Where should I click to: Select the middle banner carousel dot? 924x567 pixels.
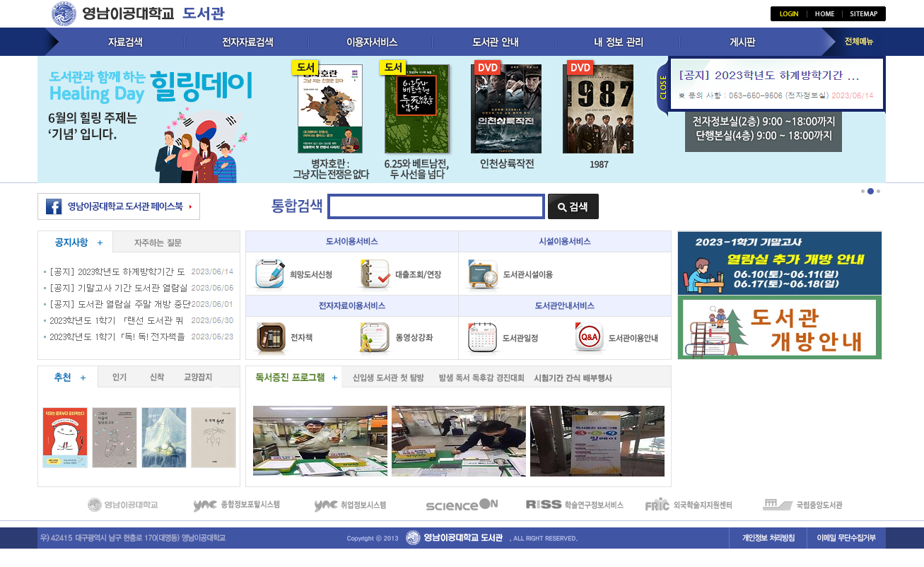coord(870,191)
